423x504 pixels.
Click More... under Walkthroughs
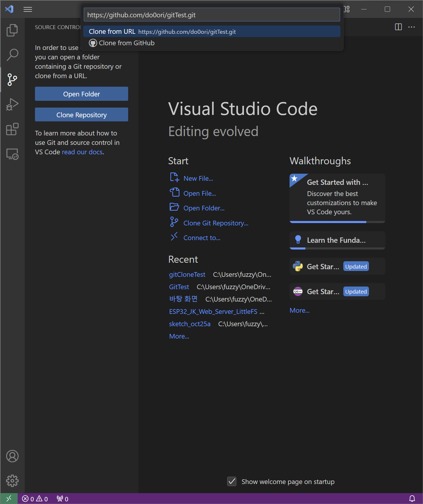click(300, 310)
